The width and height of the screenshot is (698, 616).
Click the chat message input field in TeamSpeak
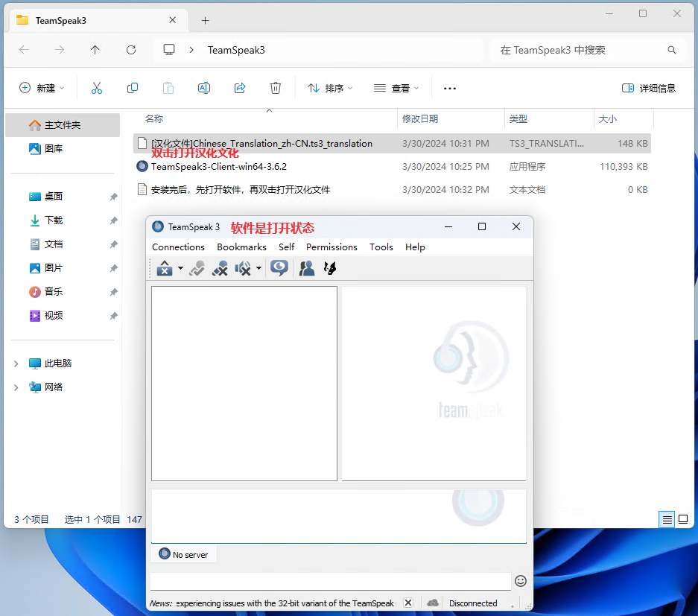coord(331,581)
